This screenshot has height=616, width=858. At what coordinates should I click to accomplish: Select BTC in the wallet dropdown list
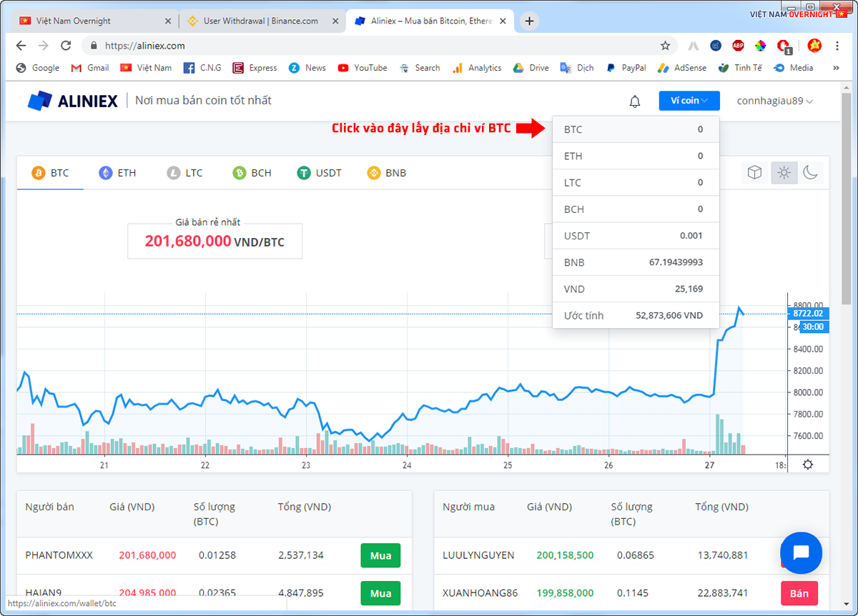pyautogui.click(x=635, y=129)
